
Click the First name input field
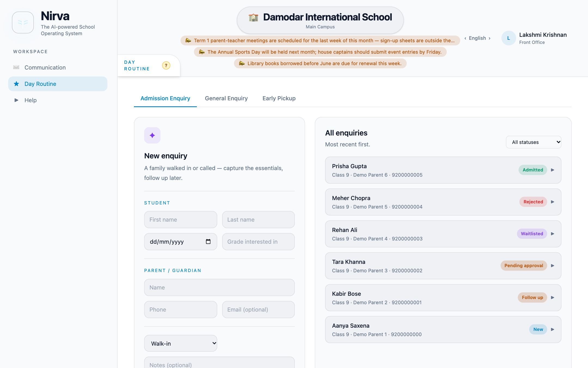[180, 219]
